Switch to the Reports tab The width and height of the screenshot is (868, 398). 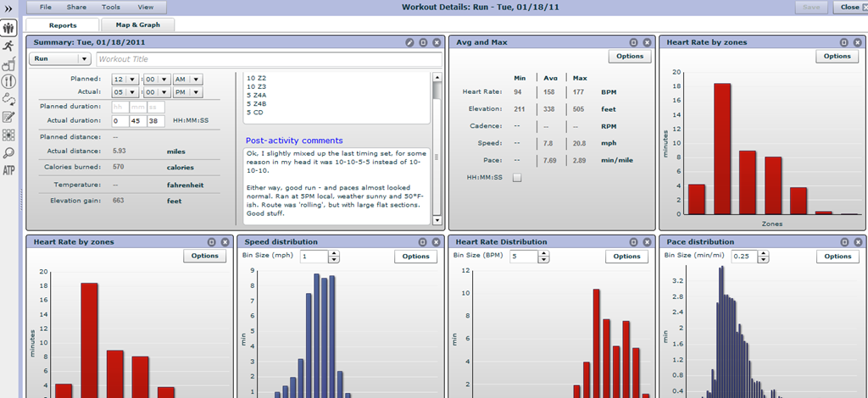(x=63, y=25)
